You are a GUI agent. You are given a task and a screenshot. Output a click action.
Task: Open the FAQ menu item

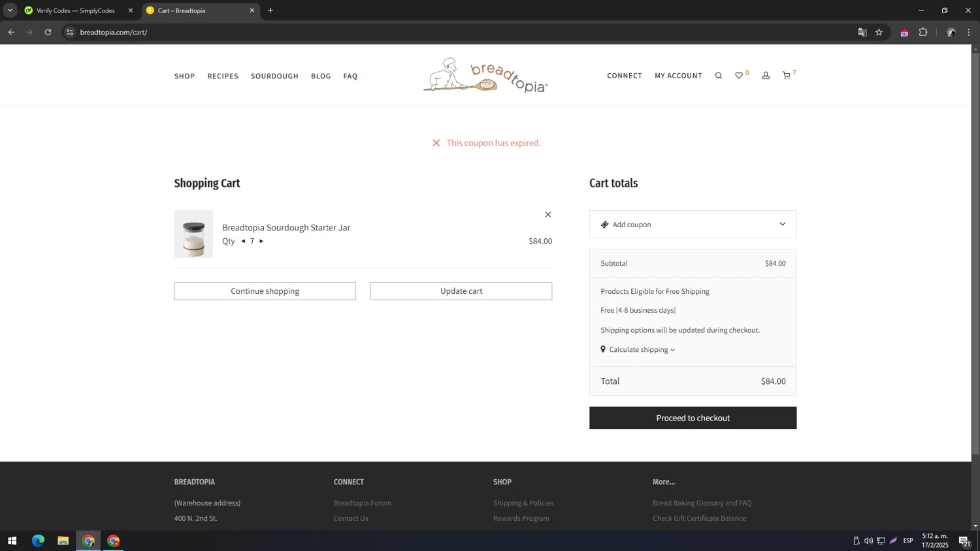(x=350, y=76)
